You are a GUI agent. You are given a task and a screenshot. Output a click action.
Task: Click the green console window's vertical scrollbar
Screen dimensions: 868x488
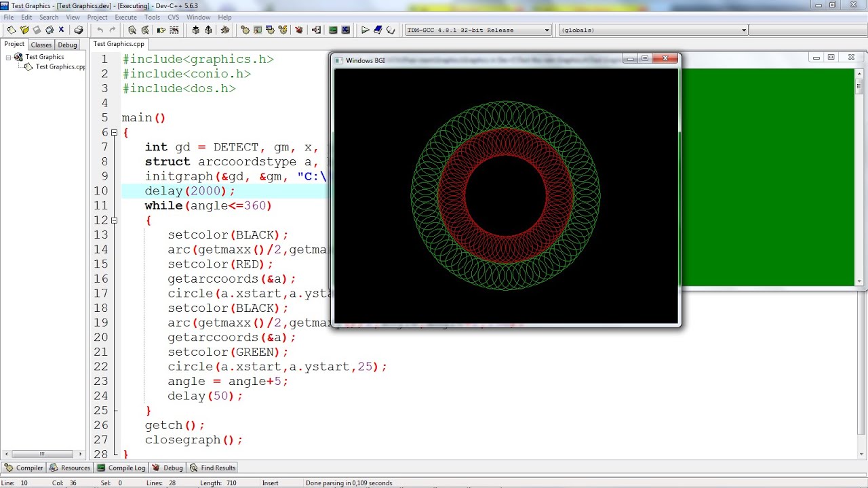(860, 177)
